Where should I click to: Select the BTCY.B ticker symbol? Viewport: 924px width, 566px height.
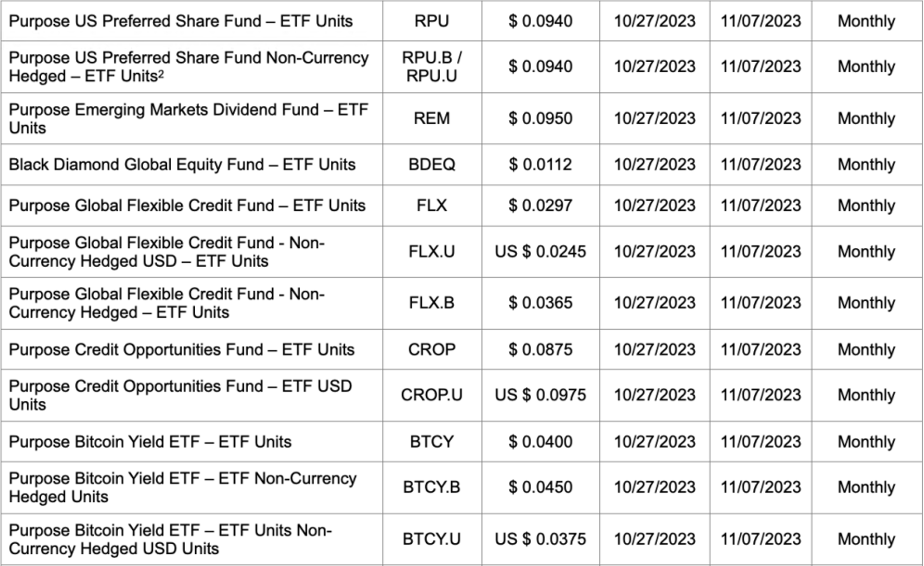tap(431, 488)
